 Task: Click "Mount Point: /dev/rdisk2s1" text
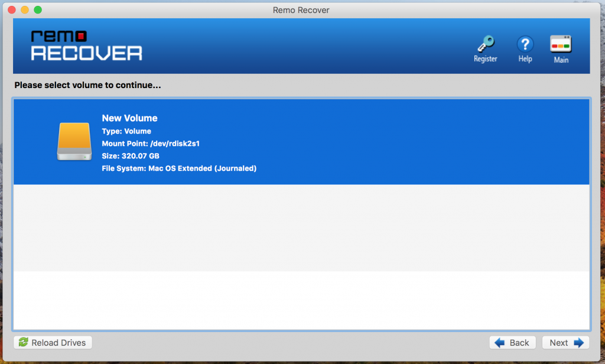(x=151, y=144)
